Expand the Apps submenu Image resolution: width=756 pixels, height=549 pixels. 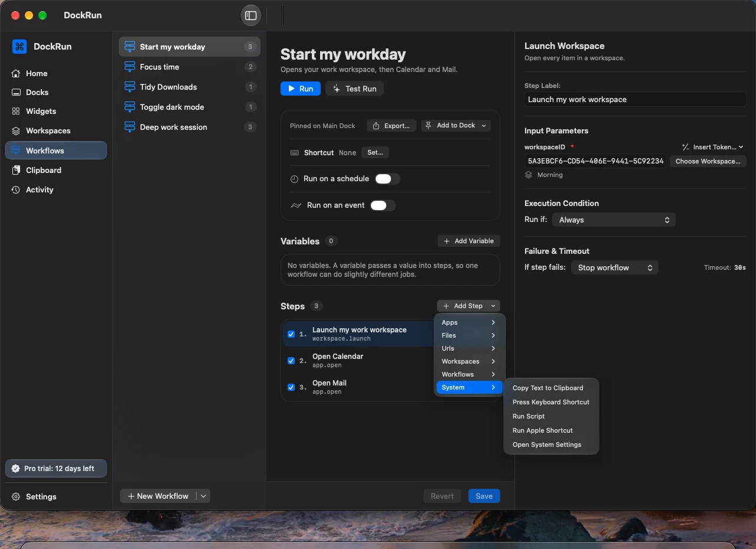pos(469,322)
